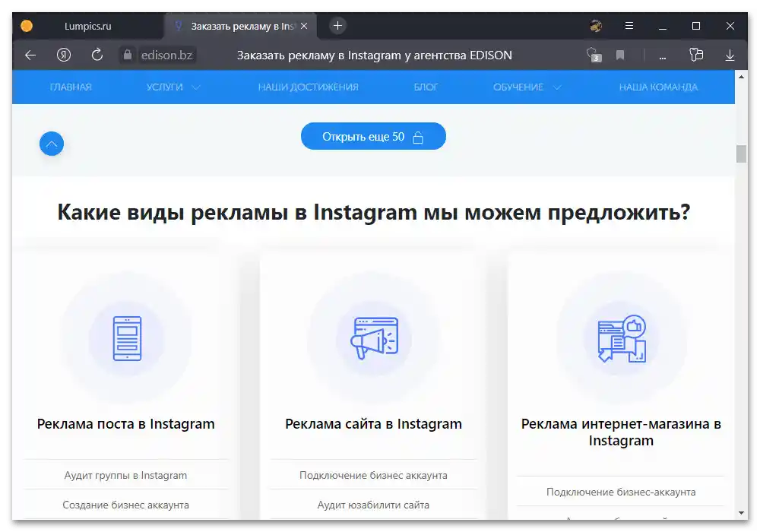Click the 'Реклама интернет-магазина в Instagram' heading
The width and height of the screenshot is (760, 532).
click(x=621, y=432)
